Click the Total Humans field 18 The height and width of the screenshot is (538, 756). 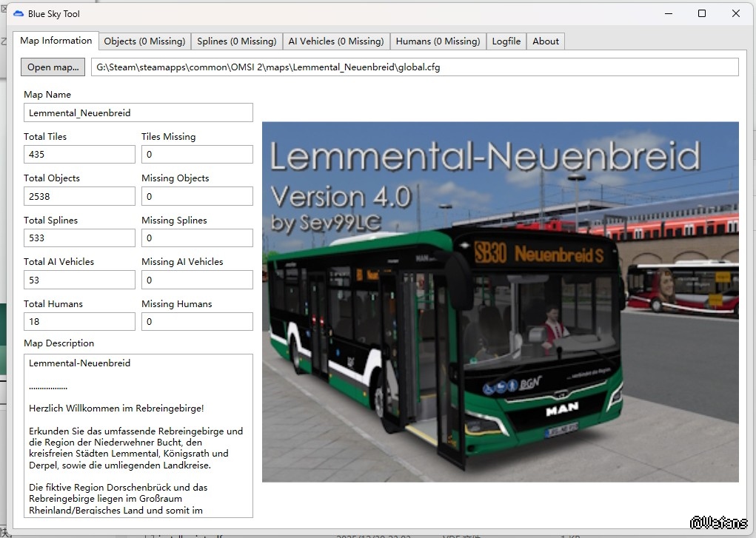pyautogui.click(x=79, y=322)
